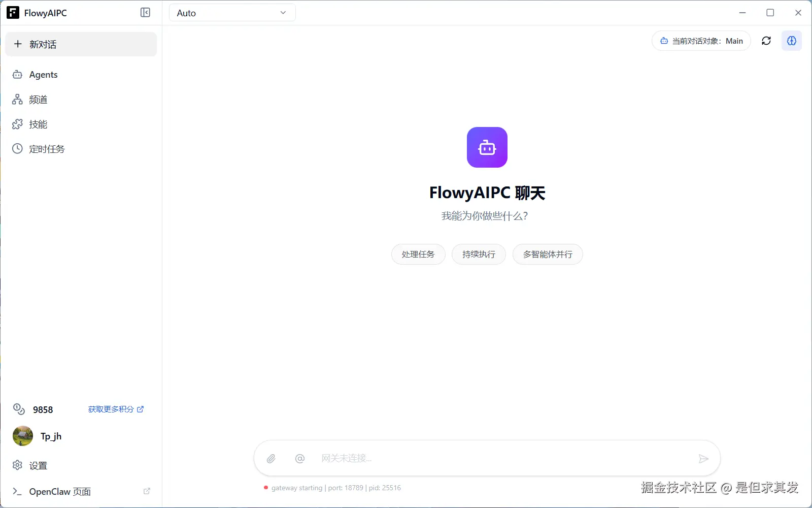Click the paperclip attachment icon
The width and height of the screenshot is (812, 508).
271,458
